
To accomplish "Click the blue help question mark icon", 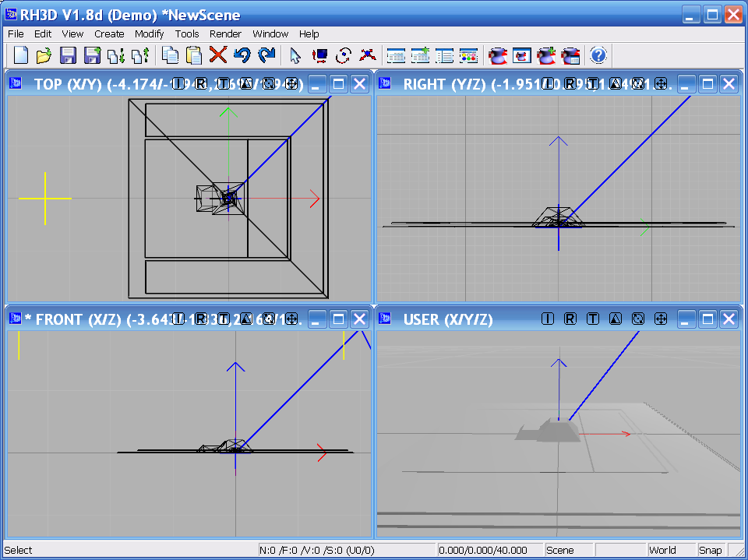I will pyautogui.click(x=598, y=55).
